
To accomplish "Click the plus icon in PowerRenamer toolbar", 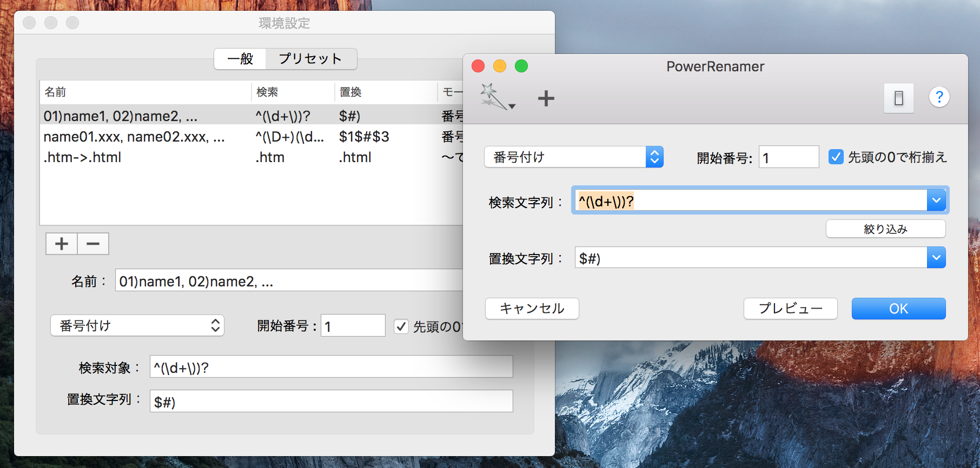I will coord(546,98).
